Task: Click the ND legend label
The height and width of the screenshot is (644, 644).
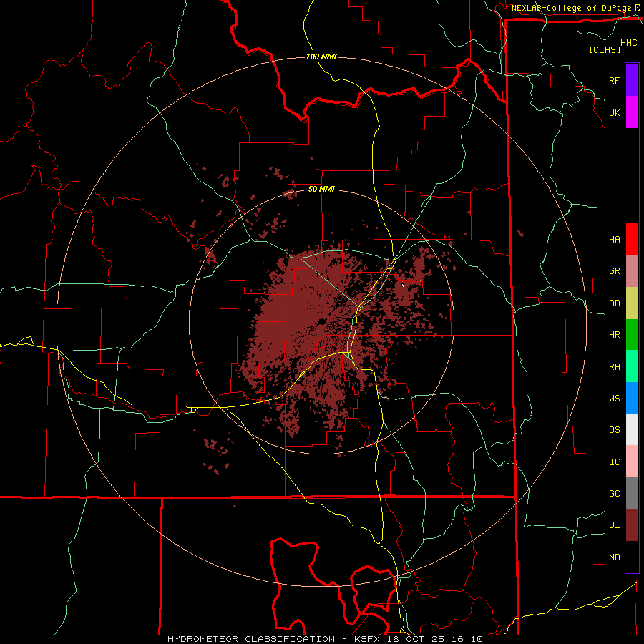Action: [614, 557]
